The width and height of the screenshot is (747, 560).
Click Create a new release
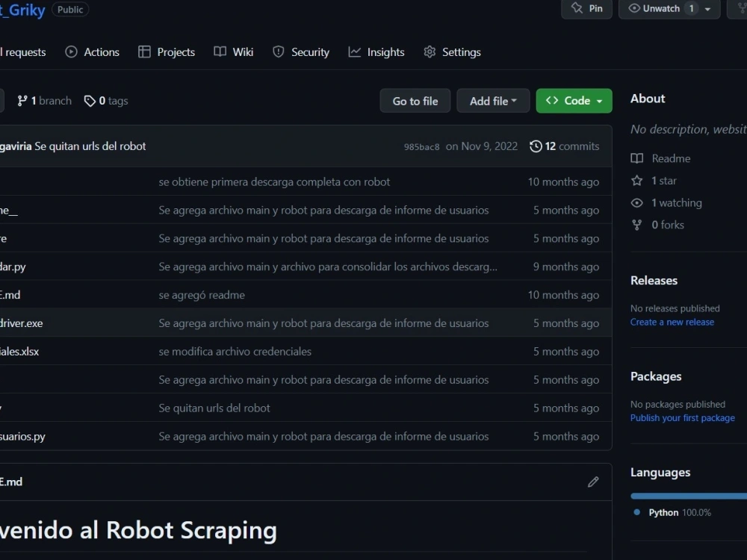click(672, 322)
